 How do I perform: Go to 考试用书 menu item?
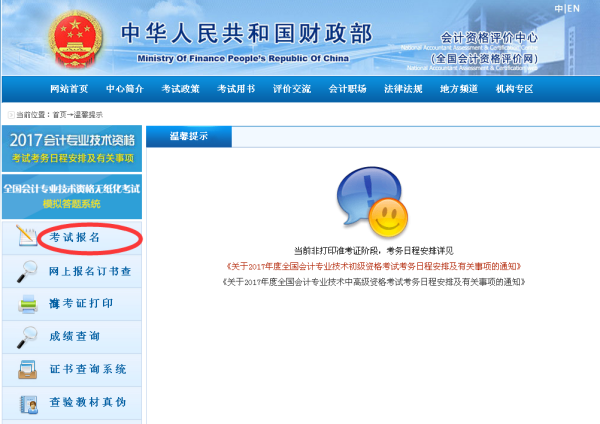tap(236, 89)
